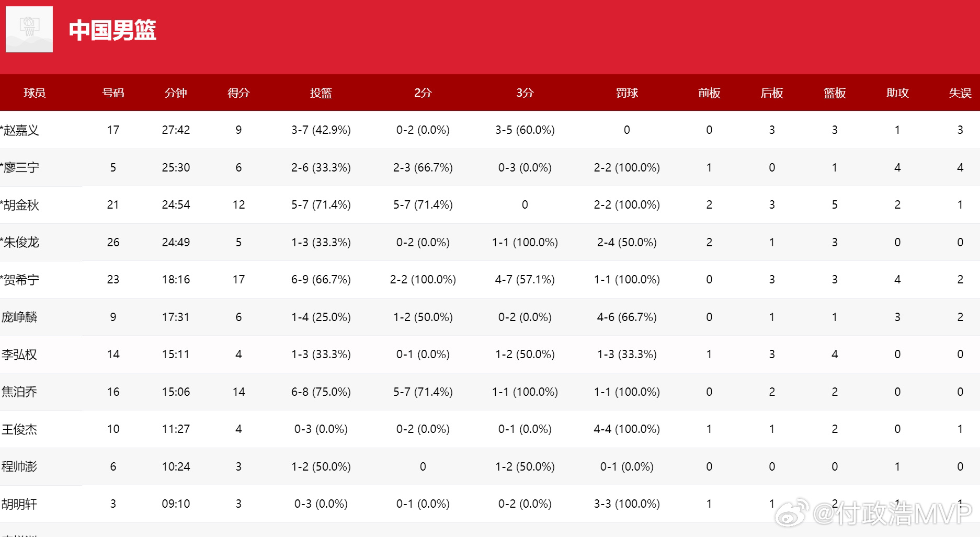980x537 pixels.
Task: Click the 球员 column header
Action: click(x=35, y=93)
